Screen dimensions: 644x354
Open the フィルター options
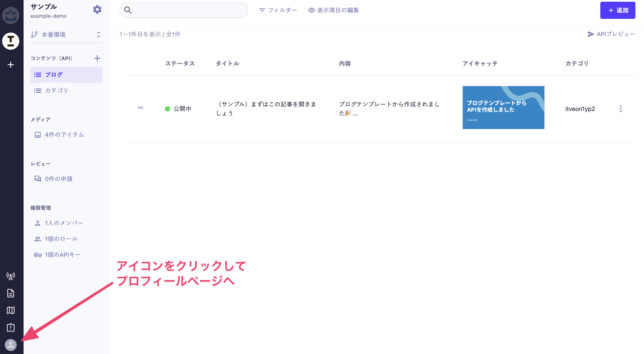pos(278,10)
